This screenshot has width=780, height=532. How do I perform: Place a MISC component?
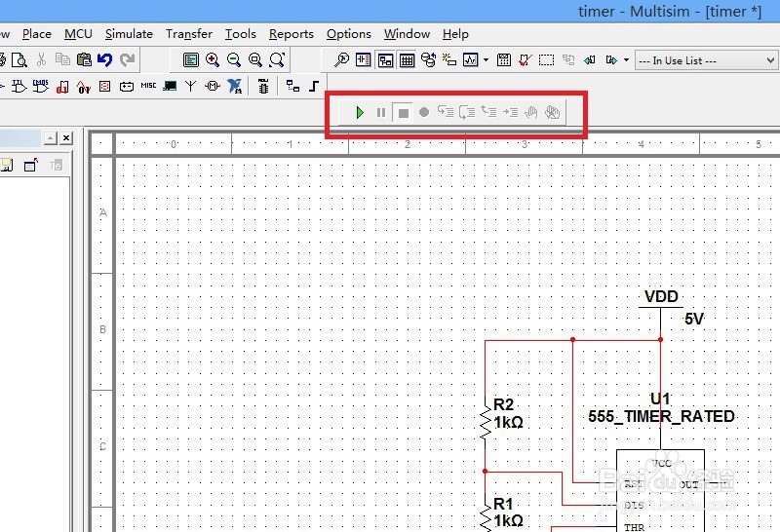[x=148, y=86]
